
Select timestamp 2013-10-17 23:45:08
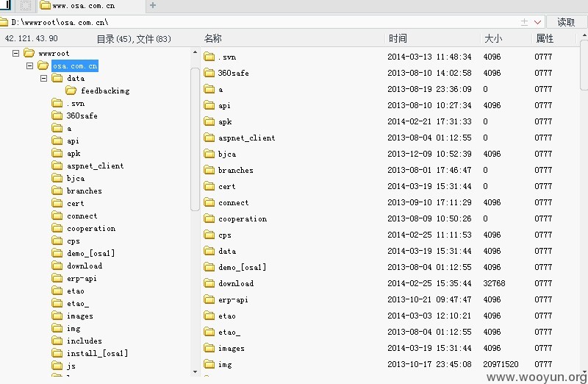click(x=429, y=364)
